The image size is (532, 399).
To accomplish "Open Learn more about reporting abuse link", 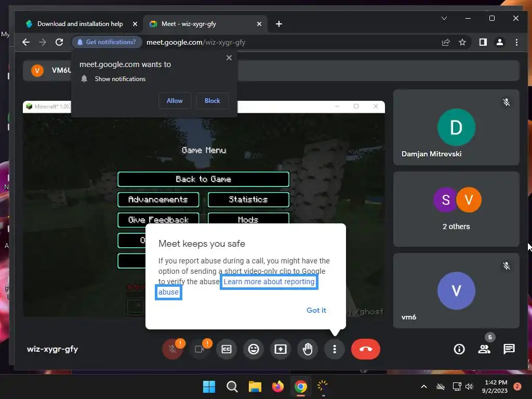I will point(269,282).
